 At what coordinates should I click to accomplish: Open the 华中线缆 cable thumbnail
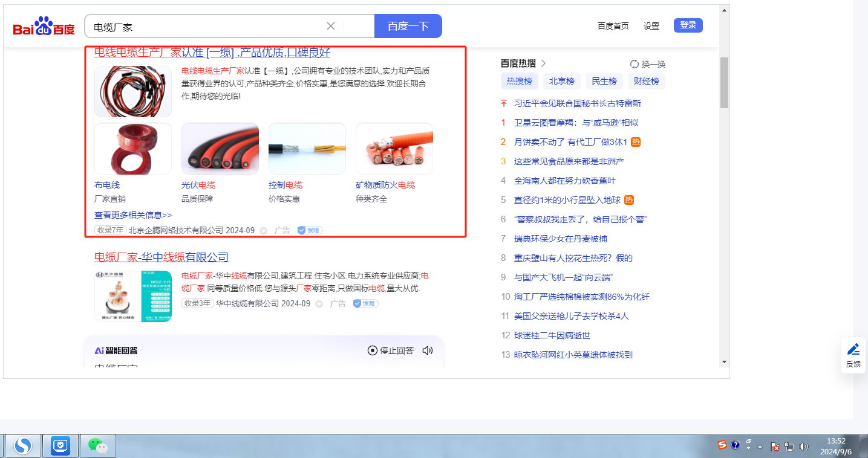pos(133,296)
